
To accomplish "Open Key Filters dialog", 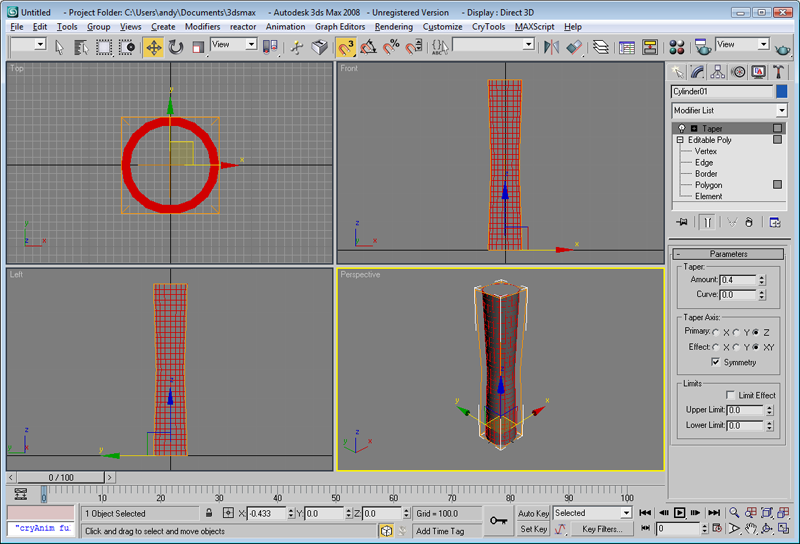I will coord(602,529).
